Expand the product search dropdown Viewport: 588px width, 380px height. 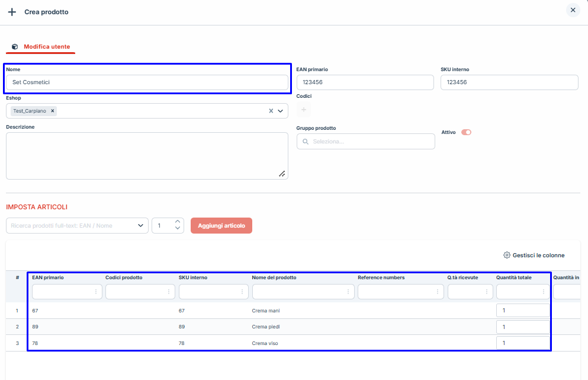(140, 225)
